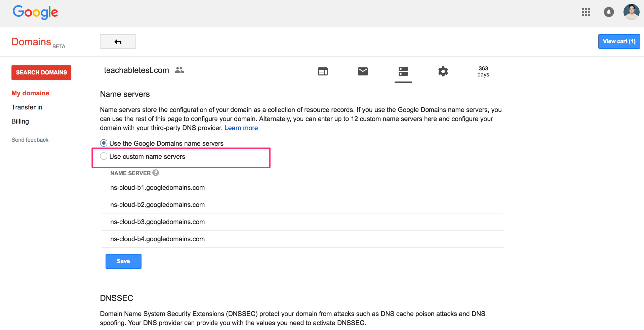Click the DNSSEC heading
This screenshot has height=330, width=644.
click(x=116, y=298)
